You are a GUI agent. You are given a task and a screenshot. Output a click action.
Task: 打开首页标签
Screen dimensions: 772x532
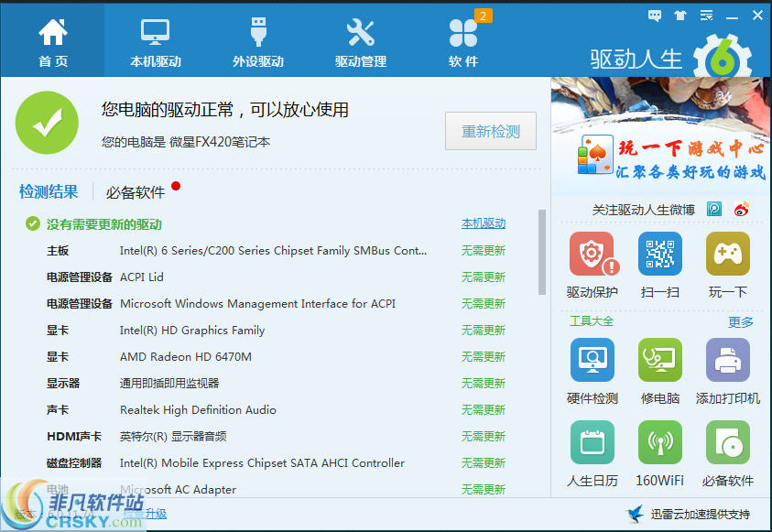coord(52,38)
